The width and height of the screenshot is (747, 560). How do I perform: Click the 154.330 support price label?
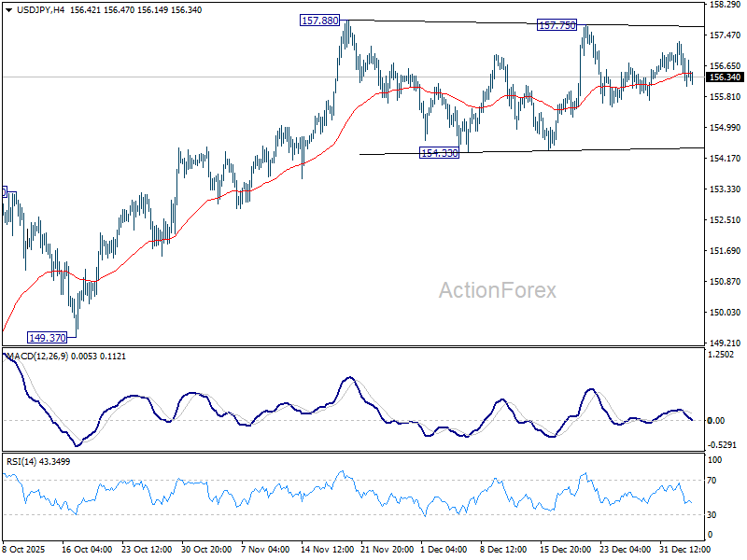point(439,153)
